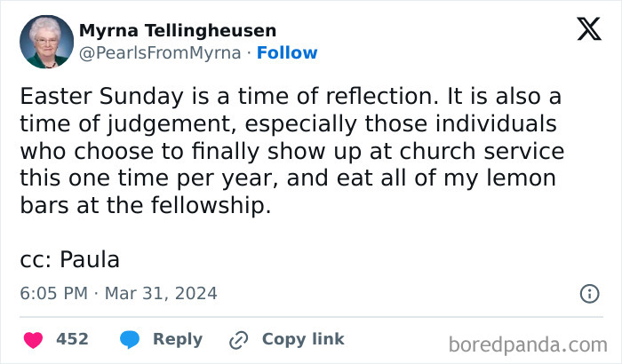Open the X logo
Viewport: 622px width, 364px height.
(x=588, y=30)
